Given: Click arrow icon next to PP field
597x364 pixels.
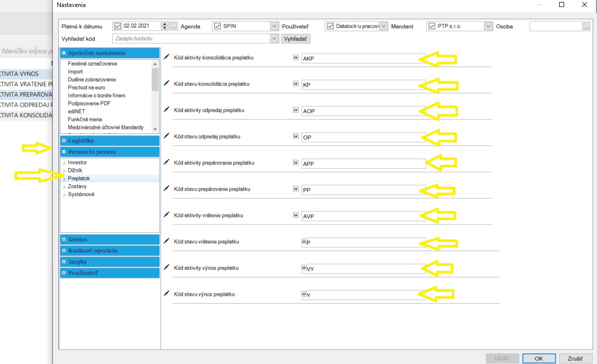Looking at the screenshot, I should (296, 189).
